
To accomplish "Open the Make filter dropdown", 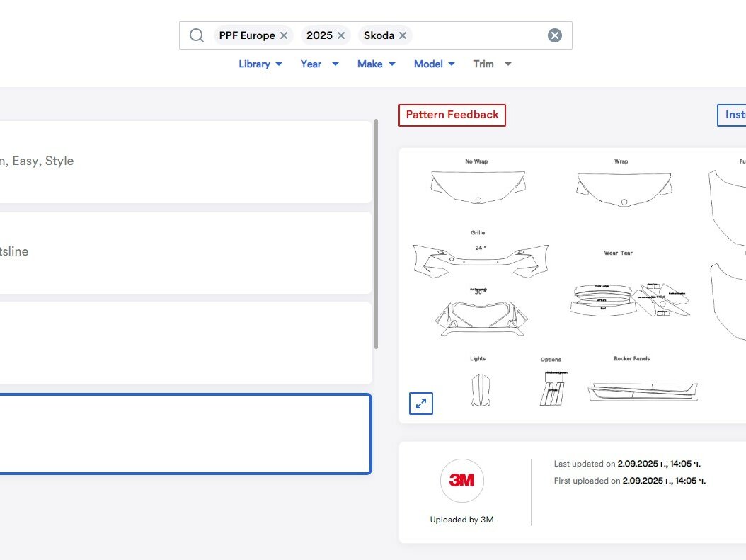I will (376, 64).
